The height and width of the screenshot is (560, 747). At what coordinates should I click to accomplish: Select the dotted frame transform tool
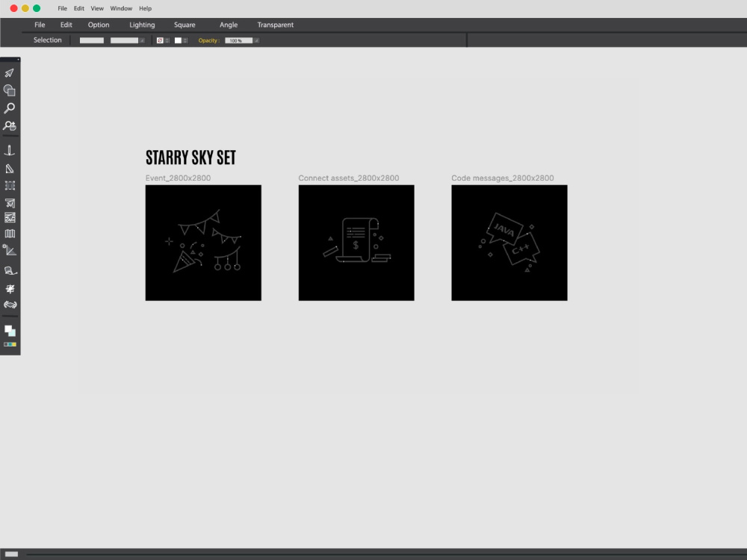pos(10,186)
